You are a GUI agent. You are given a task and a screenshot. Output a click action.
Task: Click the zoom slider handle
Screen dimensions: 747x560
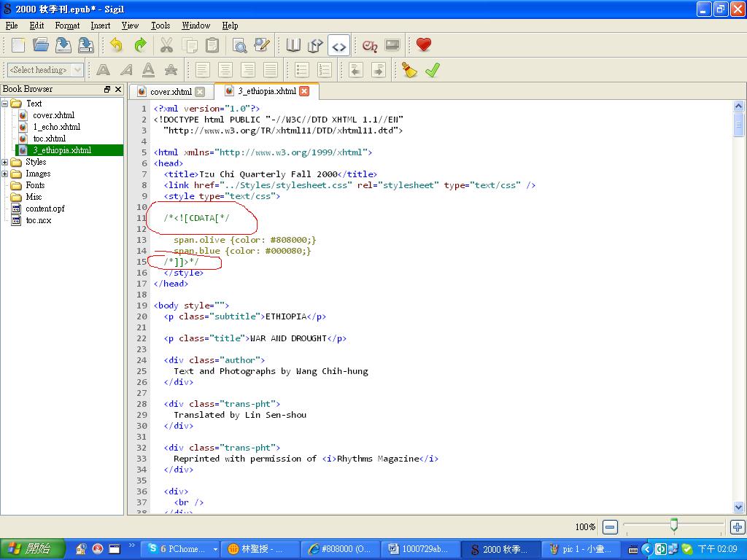point(673,525)
